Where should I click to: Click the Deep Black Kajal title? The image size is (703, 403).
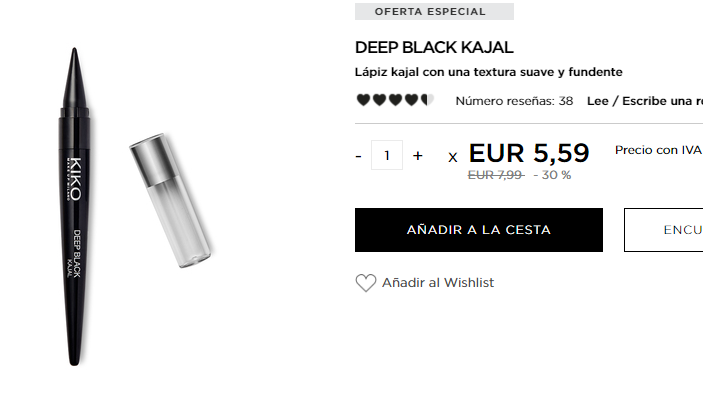434,48
